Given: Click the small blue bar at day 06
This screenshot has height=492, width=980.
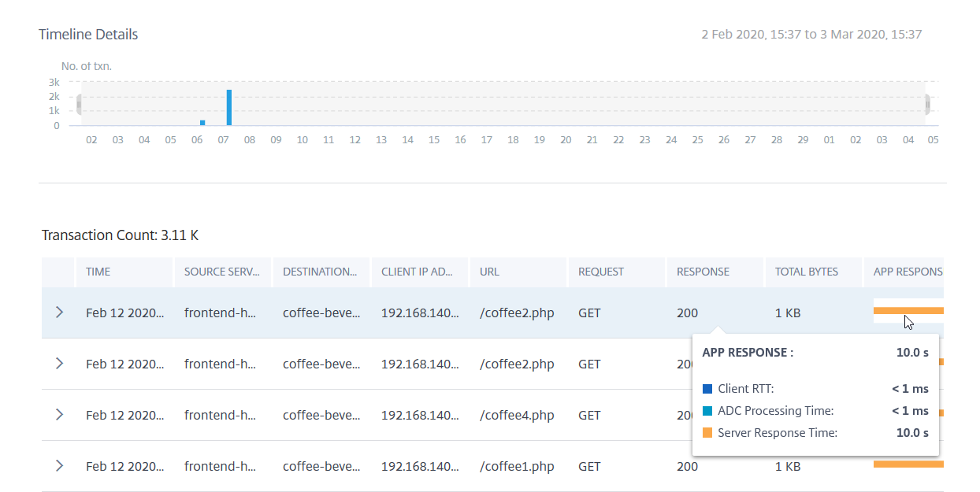Looking at the screenshot, I should (202, 122).
